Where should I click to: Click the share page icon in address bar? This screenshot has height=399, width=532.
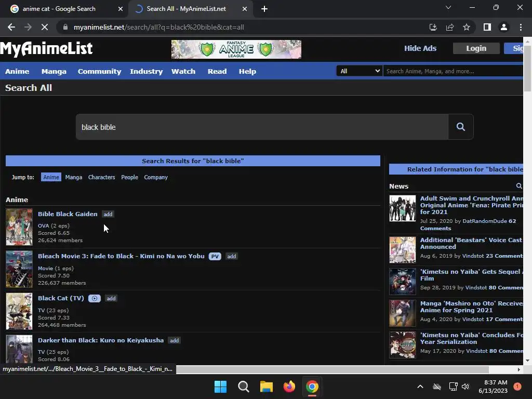pos(450,27)
